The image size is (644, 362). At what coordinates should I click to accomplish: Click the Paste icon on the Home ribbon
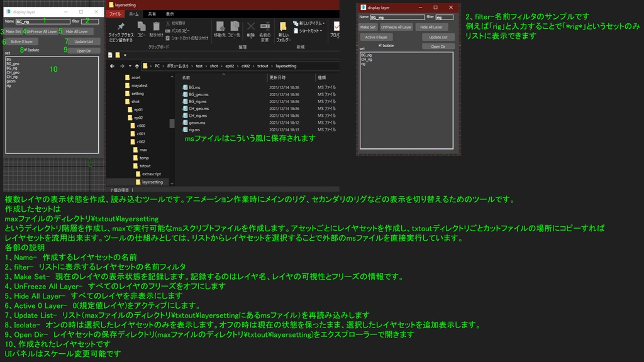coord(157,26)
